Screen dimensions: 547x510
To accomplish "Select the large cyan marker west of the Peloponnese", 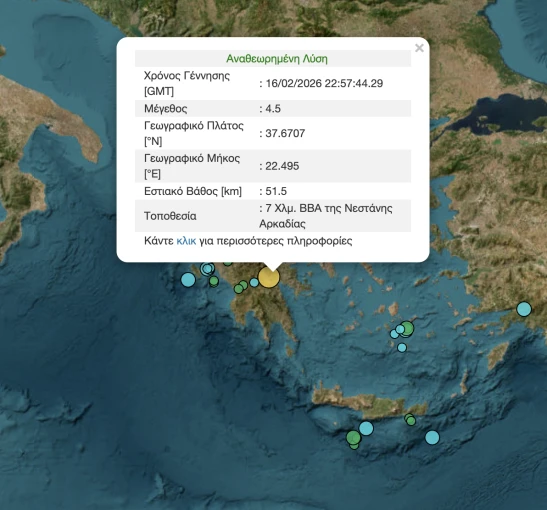I will pos(188,279).
